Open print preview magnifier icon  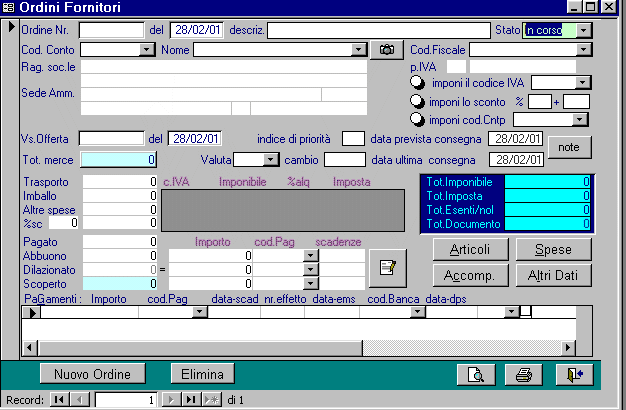point(476,375)
